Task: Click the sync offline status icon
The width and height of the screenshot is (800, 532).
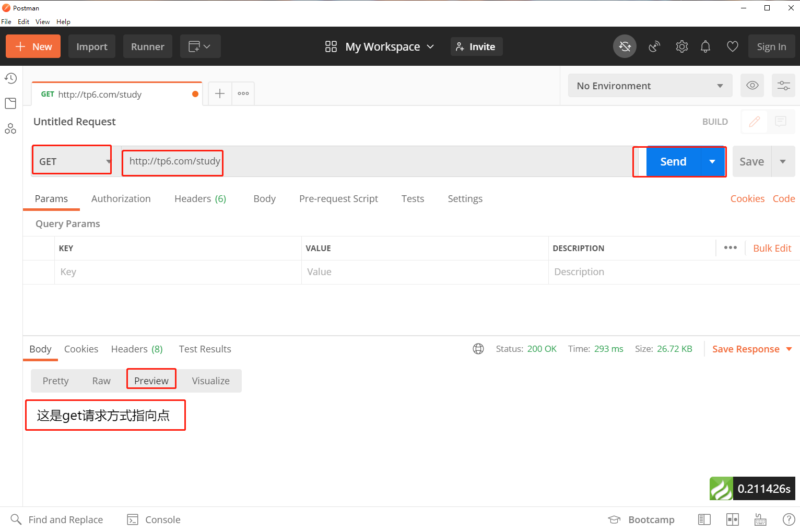Action: [625, 46]
